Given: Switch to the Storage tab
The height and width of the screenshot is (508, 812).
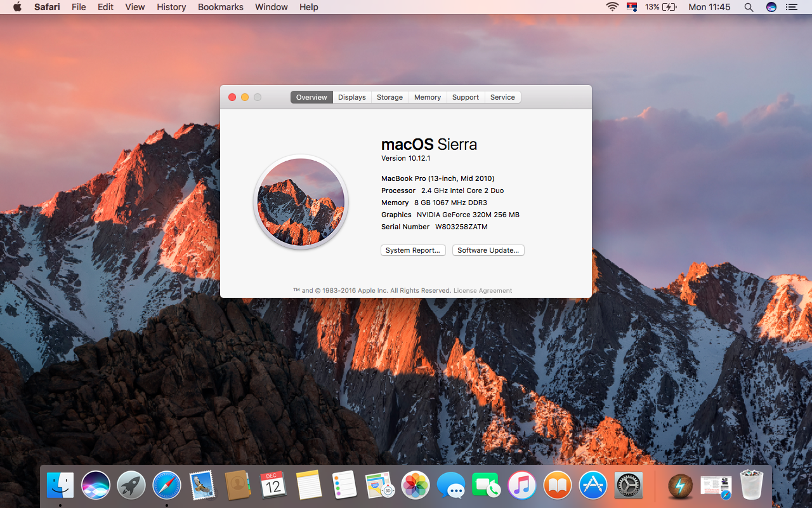Looking at the screenshot, I should pyautogui.click(x=390, y=97).
